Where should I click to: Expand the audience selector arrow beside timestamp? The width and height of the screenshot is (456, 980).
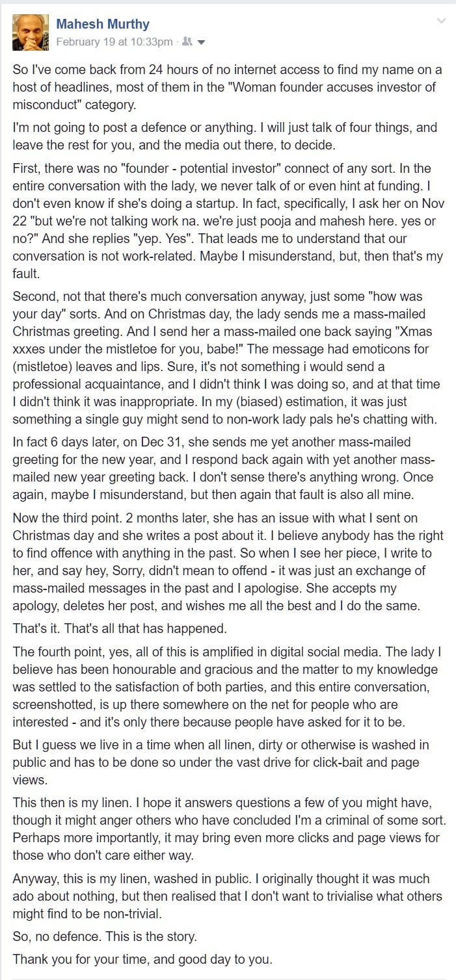pyautogui.click(x=201, y=42)
